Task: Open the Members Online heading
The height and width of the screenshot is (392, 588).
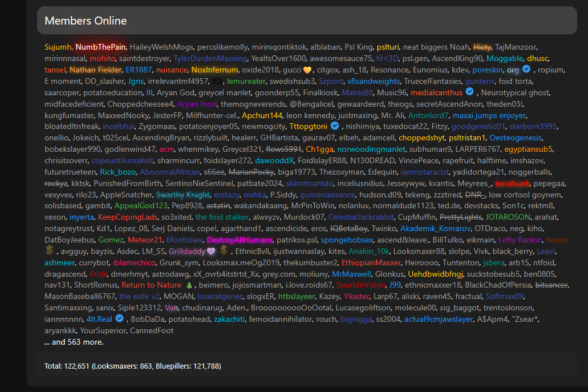Action: (x=86, y=21)
